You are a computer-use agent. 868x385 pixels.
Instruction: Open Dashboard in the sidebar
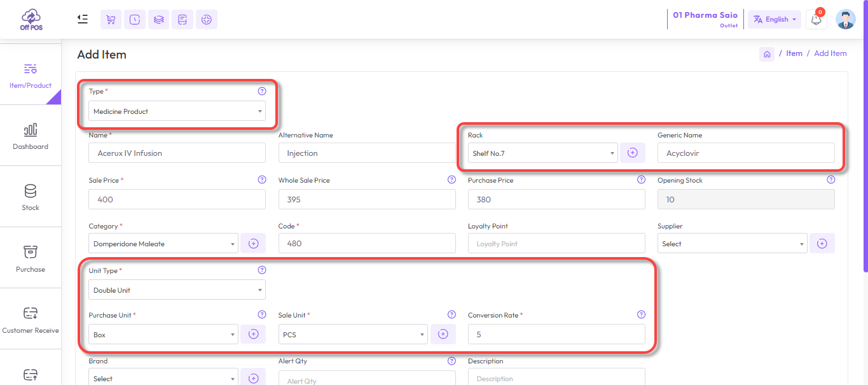[31, 136]
